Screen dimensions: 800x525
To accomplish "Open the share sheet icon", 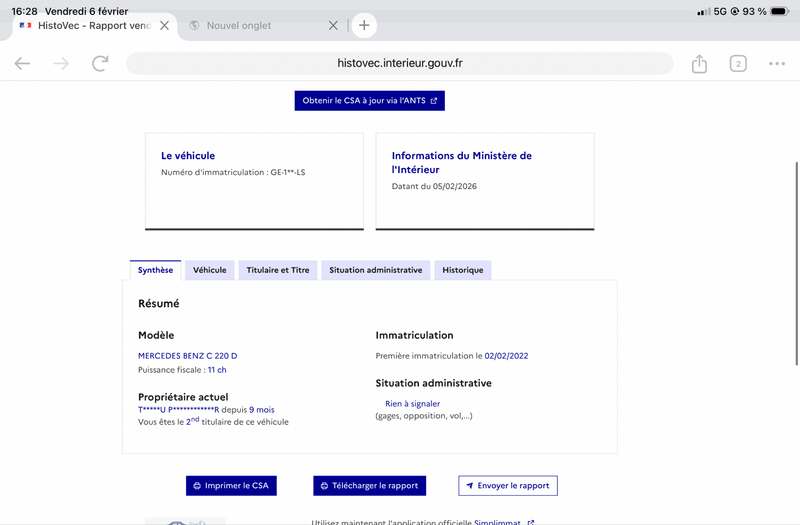I will [x=699, y=64].
